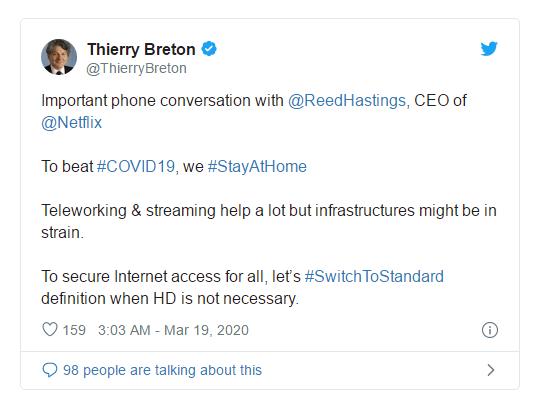The image size is (543, 407).
Task: Click the 'definition when HD is not necessary' line
Action: 170,299
